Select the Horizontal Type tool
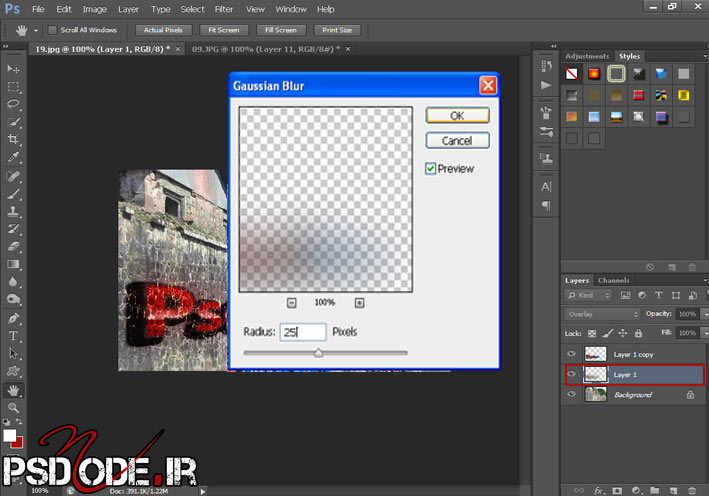 pyautogui.click(x=13, y=335)
